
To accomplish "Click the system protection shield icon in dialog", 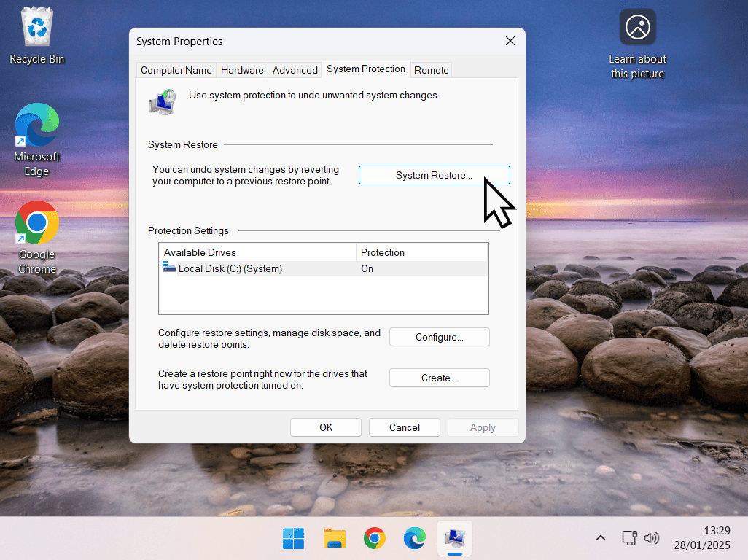I will click(162, 101).
